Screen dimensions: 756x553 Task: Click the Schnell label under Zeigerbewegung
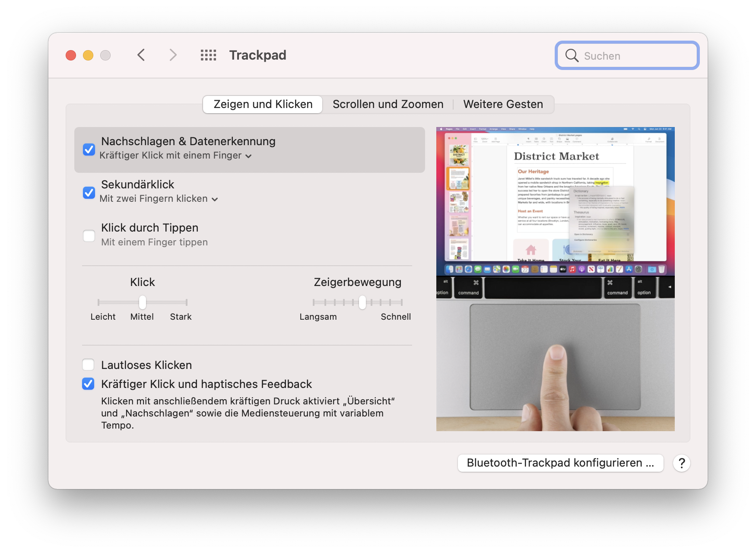(x=396, y=317)
